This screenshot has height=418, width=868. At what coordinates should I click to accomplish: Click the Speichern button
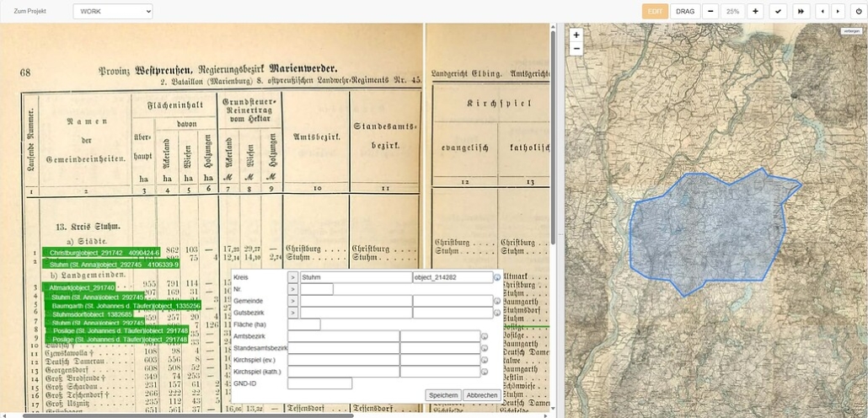point(443,395)
